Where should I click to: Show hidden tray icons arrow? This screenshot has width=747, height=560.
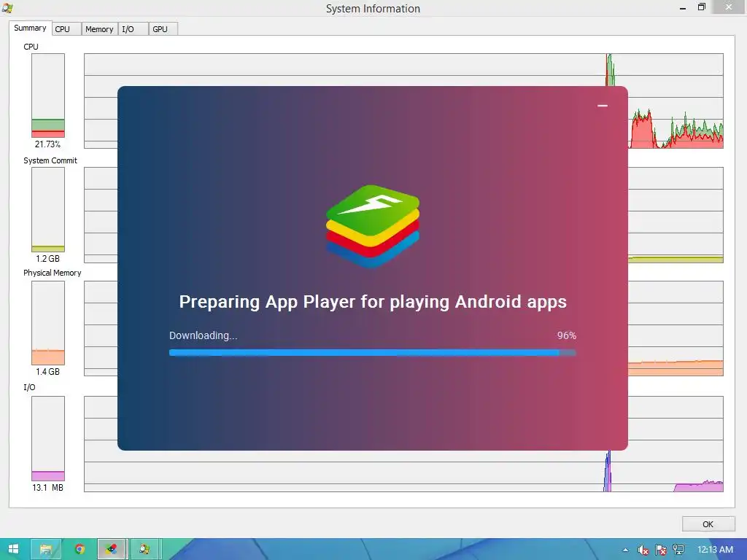[625, 550]
